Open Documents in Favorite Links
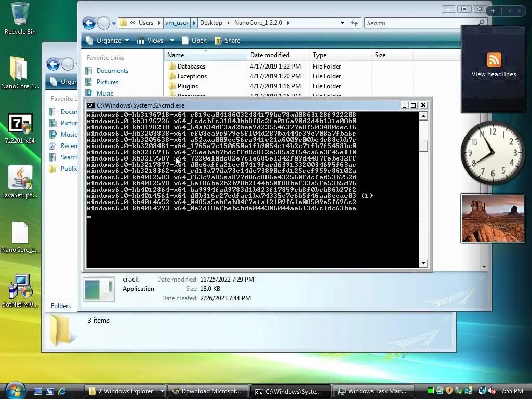This screenshot has width=532, height=399. tap(112, 71)
